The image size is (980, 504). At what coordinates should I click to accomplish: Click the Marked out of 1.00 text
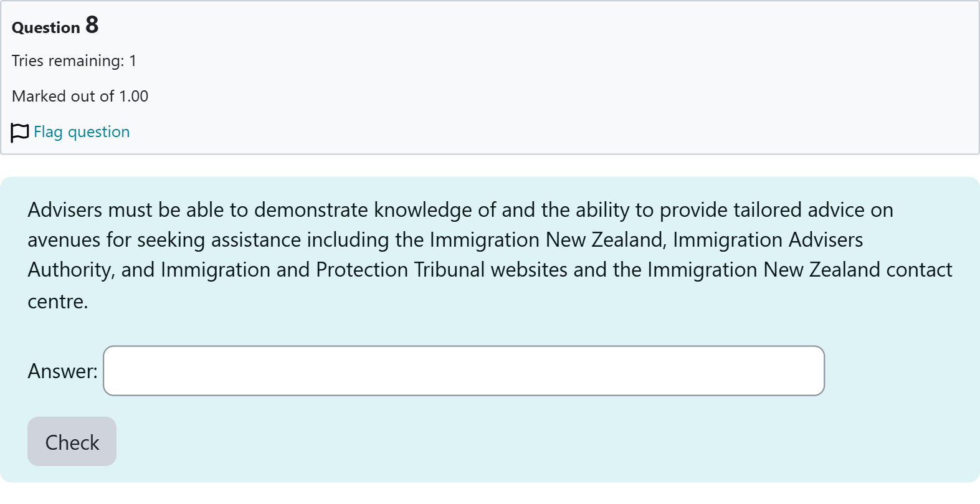coord(80,97)
